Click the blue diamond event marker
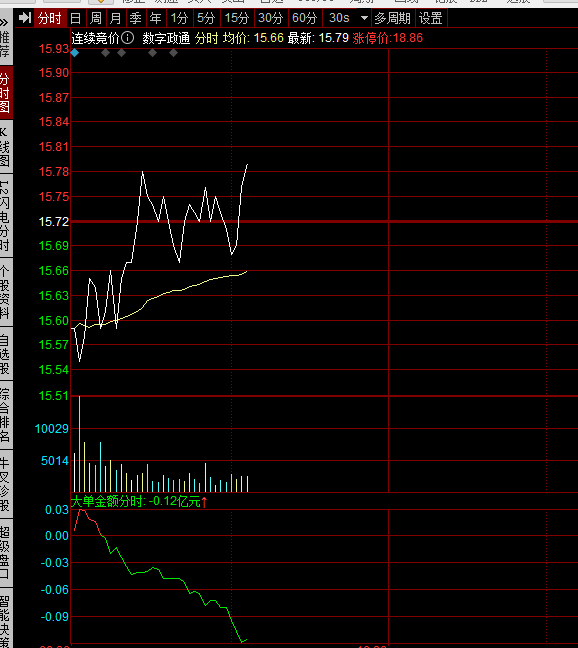Screen dimensions: 578x648 pos(75,52)
